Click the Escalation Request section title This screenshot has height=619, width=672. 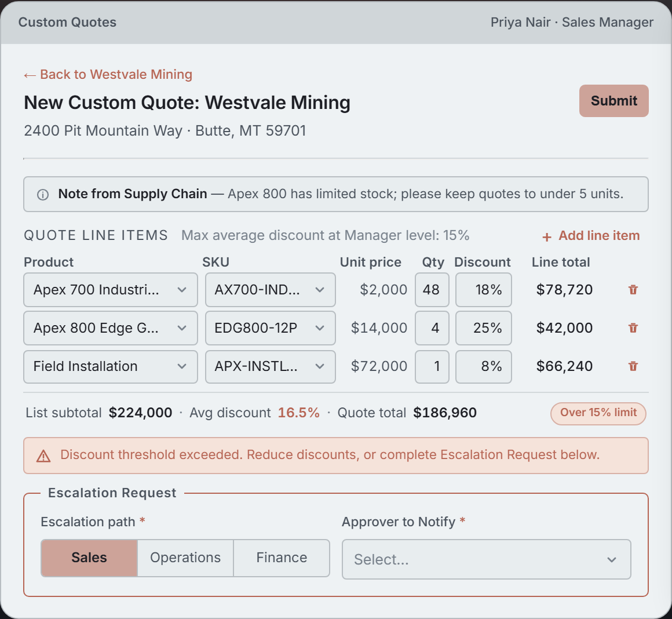pos(112,493)
